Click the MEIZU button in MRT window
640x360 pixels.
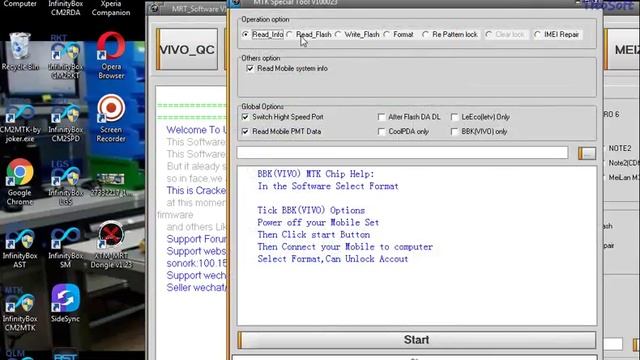coord(622,49)
